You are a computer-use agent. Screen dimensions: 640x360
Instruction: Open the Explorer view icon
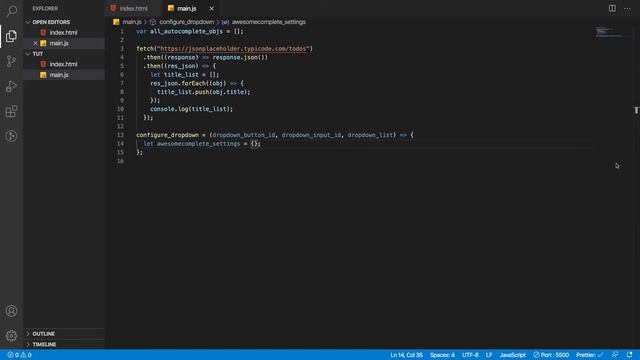pos(11,36)
